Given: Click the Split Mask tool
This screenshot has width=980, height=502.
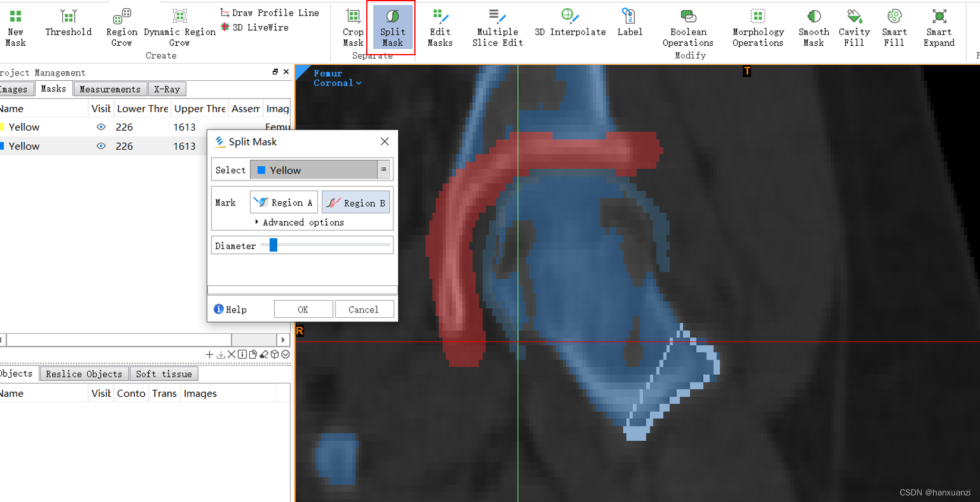Looking at the screenshot, I should 392,27.
